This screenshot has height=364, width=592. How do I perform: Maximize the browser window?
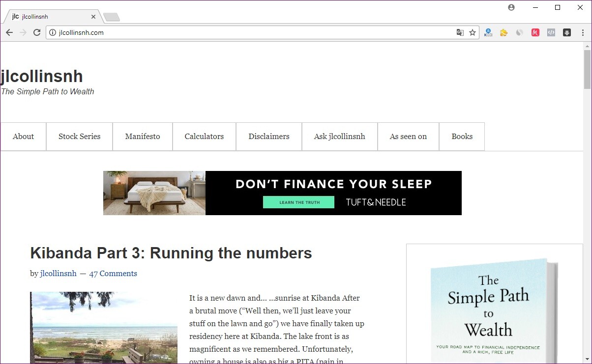(558, 7)
